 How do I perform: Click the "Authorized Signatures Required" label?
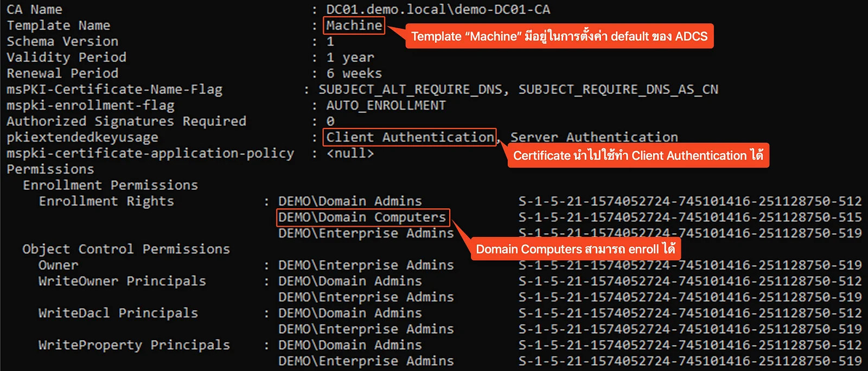click(x=126, y=121)
